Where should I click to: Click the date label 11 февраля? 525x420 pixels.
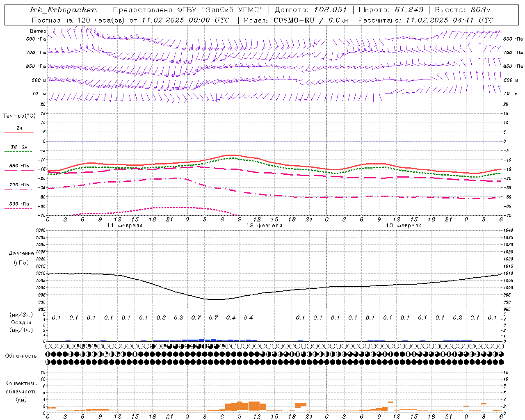coord(125,226)
